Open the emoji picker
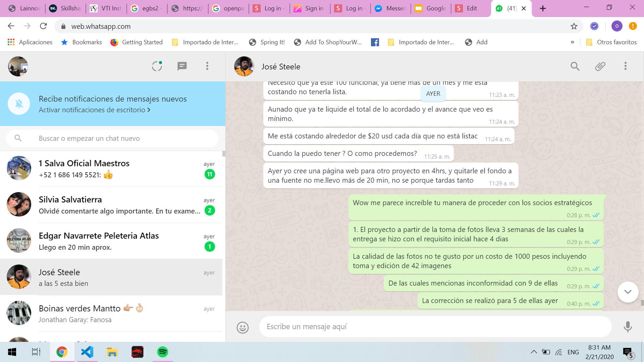 (243, 327)
